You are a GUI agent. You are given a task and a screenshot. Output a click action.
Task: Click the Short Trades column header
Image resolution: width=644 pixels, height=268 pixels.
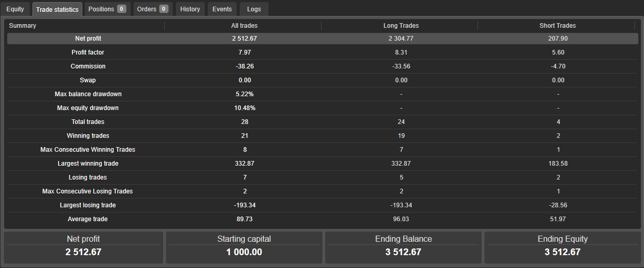click(558, 26)
